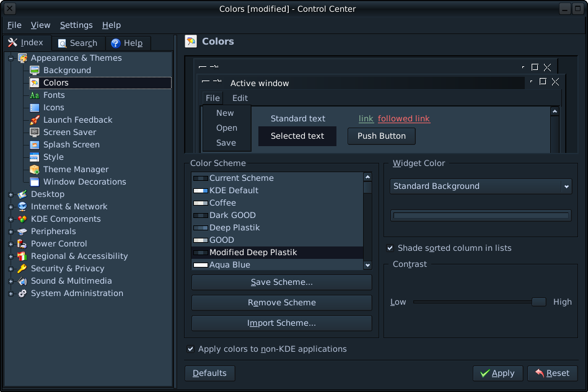Click the Fonts 'Aa' icon
The width and height of the screenshot is (588, 392).
coord(35,95)
